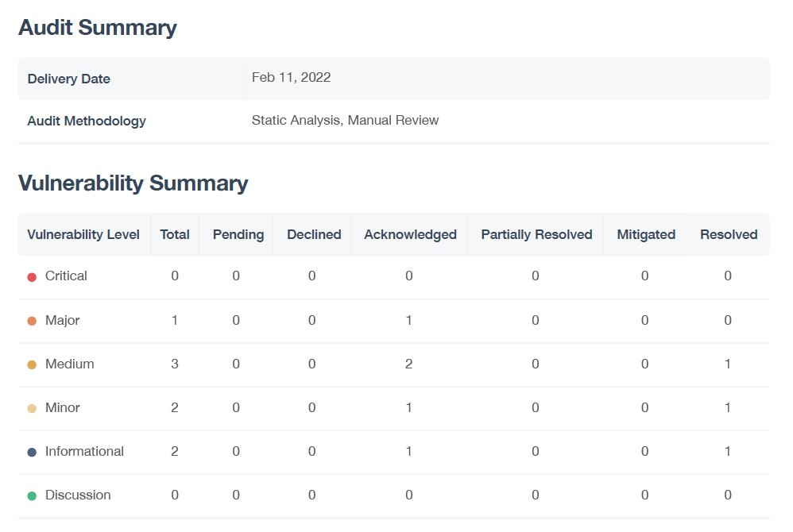Select "Static Analysis, Manual Review" text

click(x=346, y=120)
